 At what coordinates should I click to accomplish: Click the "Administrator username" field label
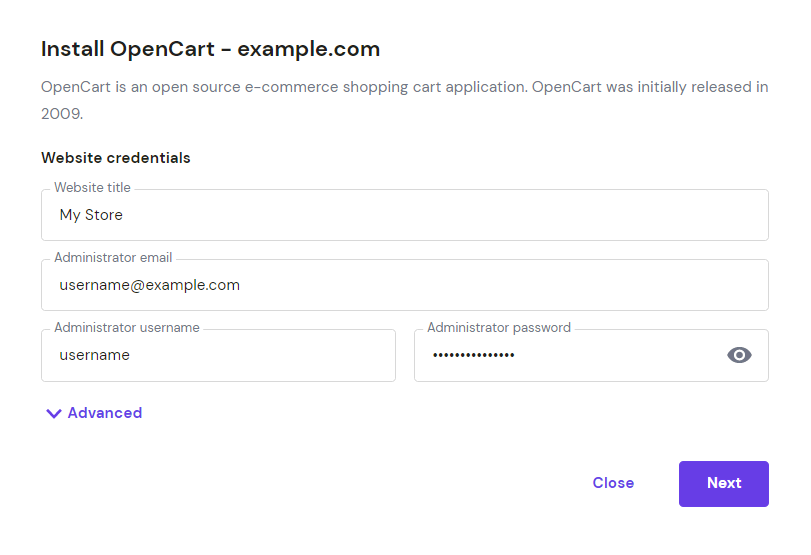(127, 327)
